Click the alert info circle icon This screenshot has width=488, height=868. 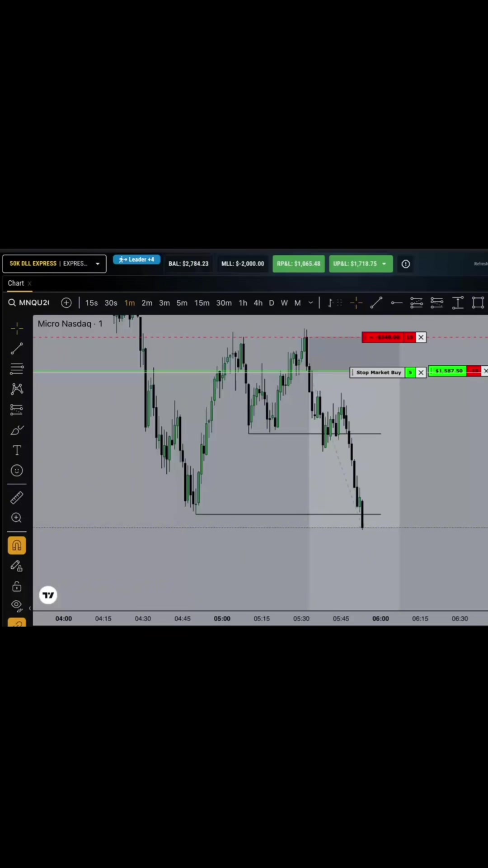point(406,264)
